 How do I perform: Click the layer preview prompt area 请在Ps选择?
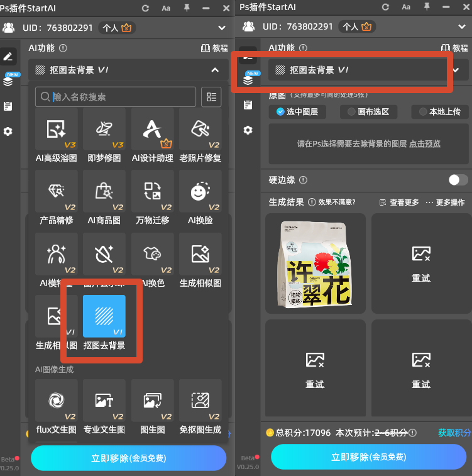pyautogui.click(x=368, y=143)
